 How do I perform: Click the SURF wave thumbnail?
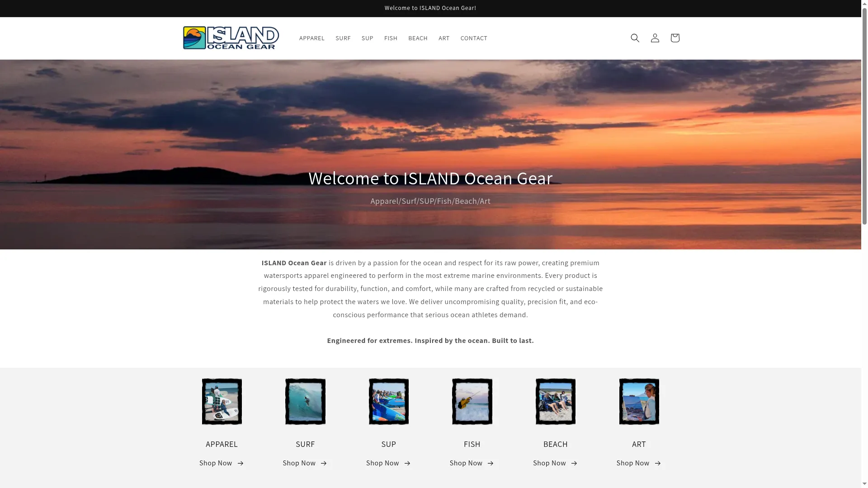[305, 402]
